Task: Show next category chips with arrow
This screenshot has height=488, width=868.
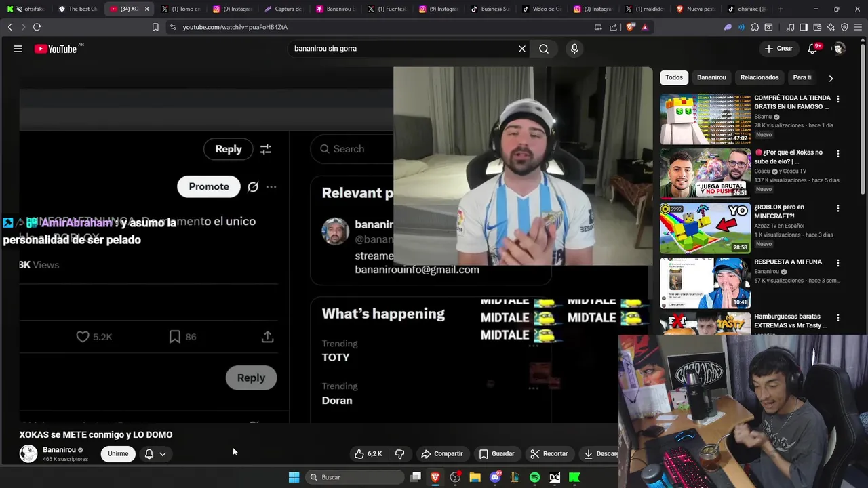Action: (x=831, y=78)
